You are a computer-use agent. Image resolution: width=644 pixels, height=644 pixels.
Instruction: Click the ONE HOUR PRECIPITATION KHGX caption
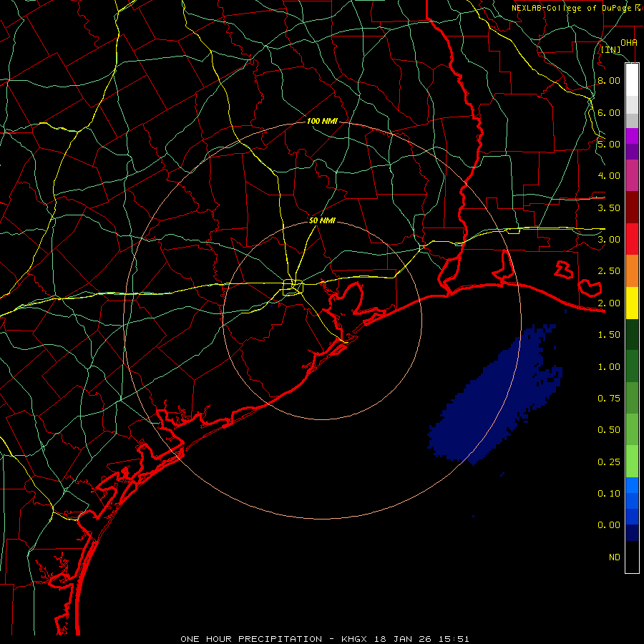pos(324,639)
